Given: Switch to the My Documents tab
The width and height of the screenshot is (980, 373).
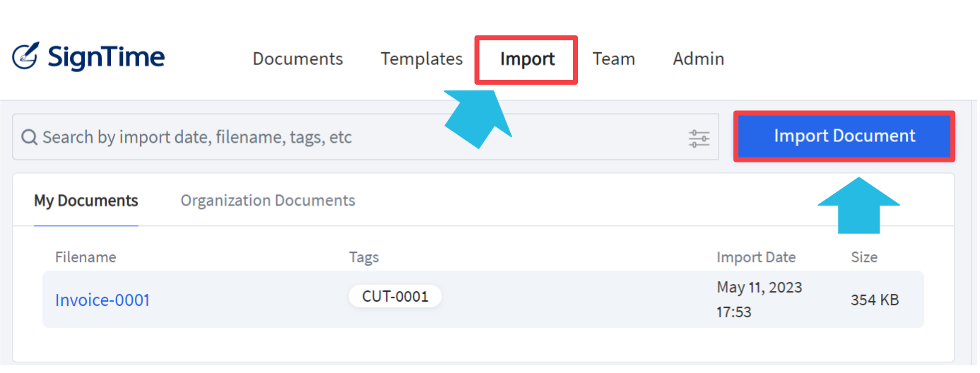Looking at the screenshot, I should tap(86, 201).
